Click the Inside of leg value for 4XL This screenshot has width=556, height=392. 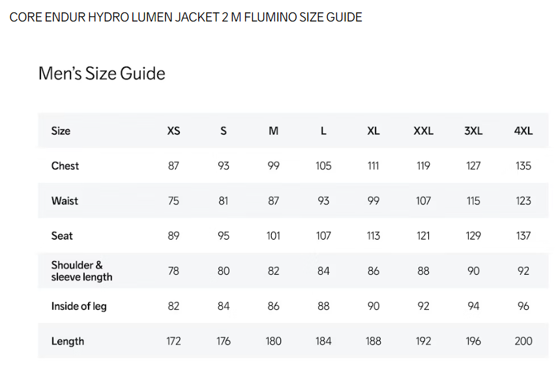(523, 306)
